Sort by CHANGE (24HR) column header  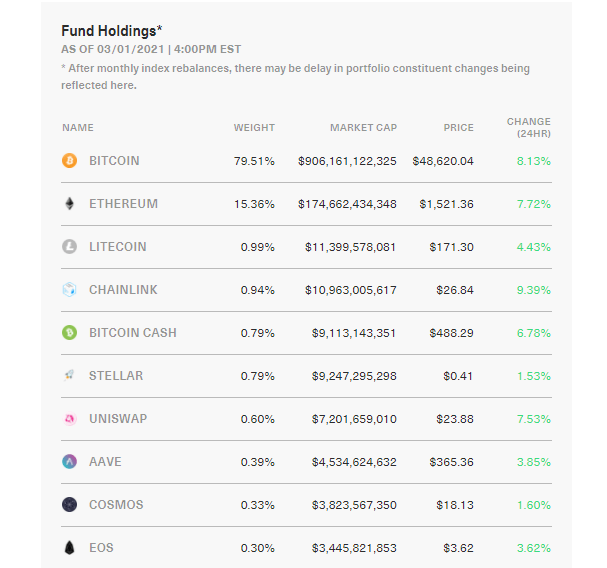[529, 127]
